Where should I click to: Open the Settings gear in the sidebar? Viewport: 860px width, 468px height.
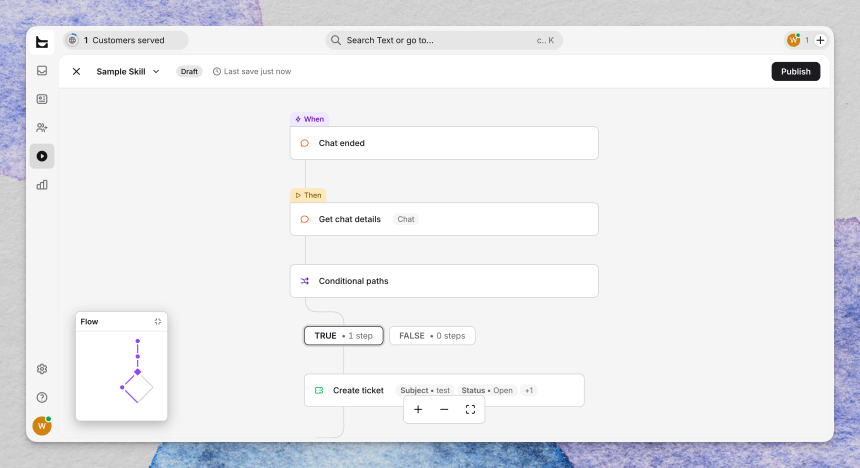(42, 369)
